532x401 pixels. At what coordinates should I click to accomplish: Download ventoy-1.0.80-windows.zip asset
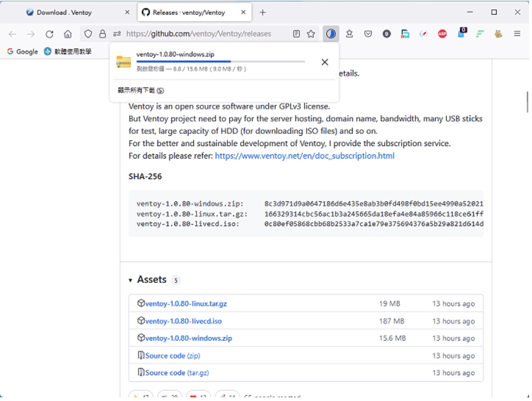(x=189, y=339)
